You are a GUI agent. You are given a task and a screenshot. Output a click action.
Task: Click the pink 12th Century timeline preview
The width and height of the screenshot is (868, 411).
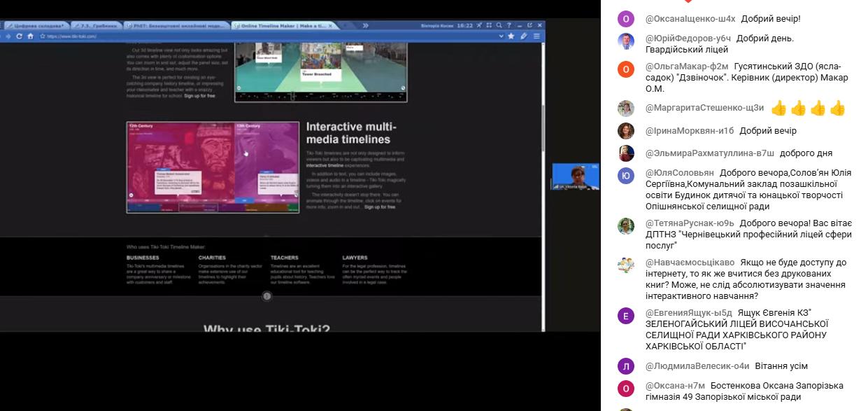(180, 167)
